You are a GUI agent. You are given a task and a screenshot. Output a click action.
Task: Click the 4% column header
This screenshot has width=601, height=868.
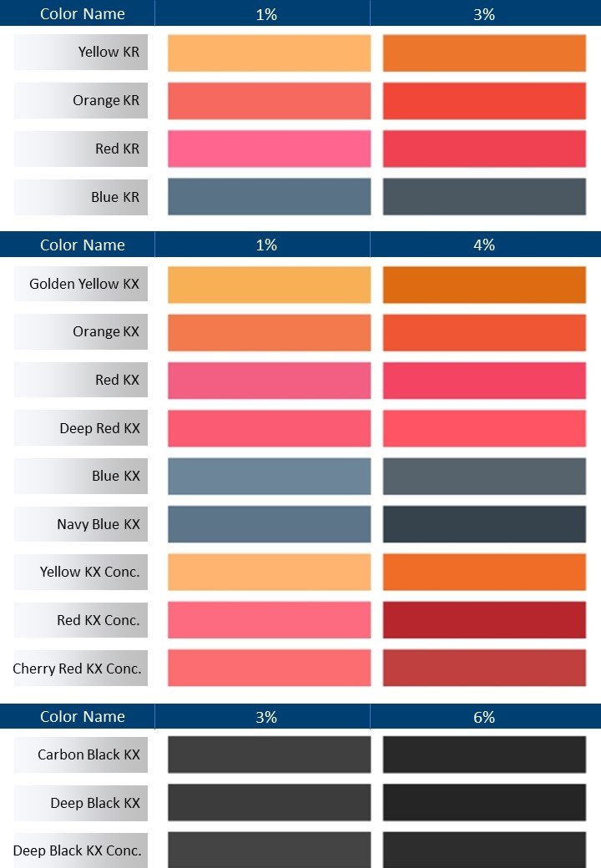pyautogui.click(x=484, y=245)
